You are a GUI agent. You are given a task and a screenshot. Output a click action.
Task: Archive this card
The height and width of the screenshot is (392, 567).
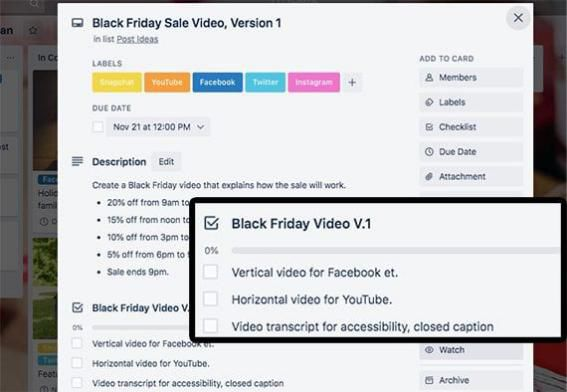(x=471, y=380)
